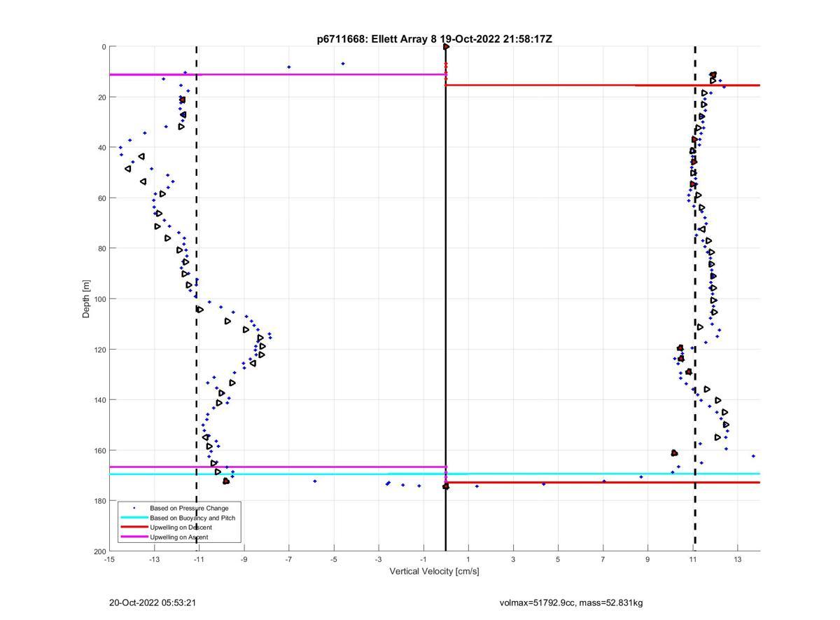Click the depth axis tick label '60'
This screenshot has width=840, height=620.
click(101, 198)
